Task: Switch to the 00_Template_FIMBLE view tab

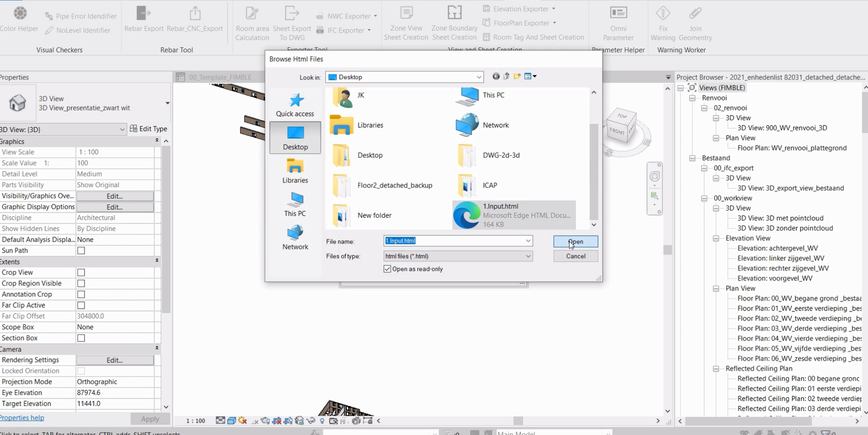Action: [x=220, y=77]
